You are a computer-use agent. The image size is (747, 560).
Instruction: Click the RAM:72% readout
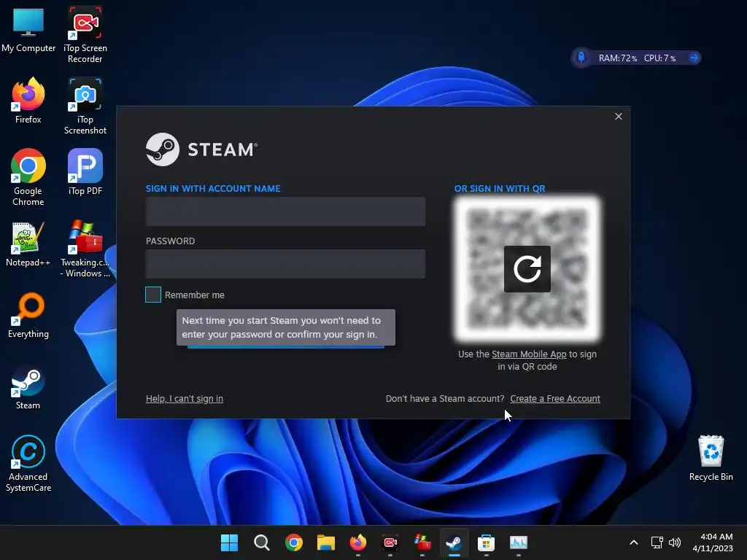617,58
